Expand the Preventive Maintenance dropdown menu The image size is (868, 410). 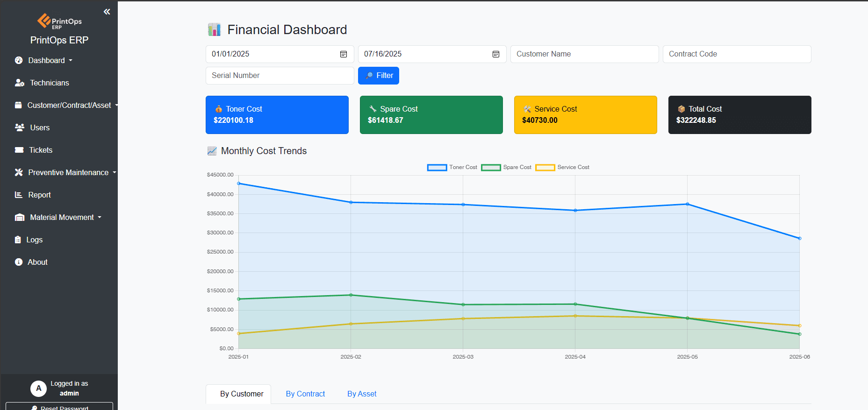click(115, 172)
